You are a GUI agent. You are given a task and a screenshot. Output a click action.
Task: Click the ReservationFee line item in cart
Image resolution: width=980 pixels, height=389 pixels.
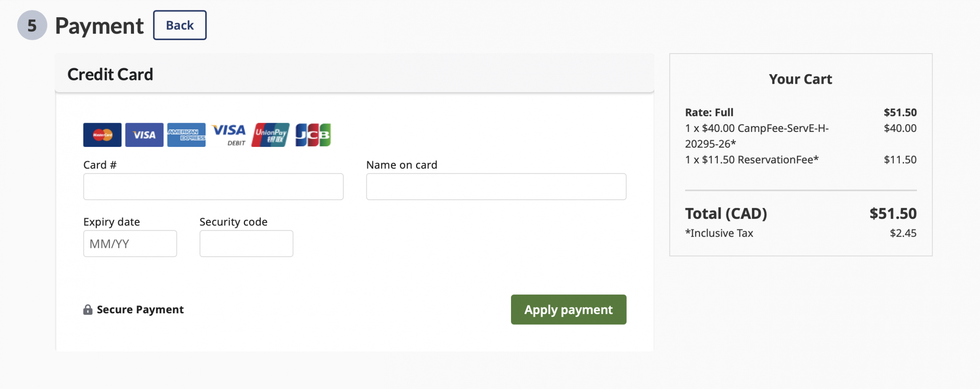[751, 160]
